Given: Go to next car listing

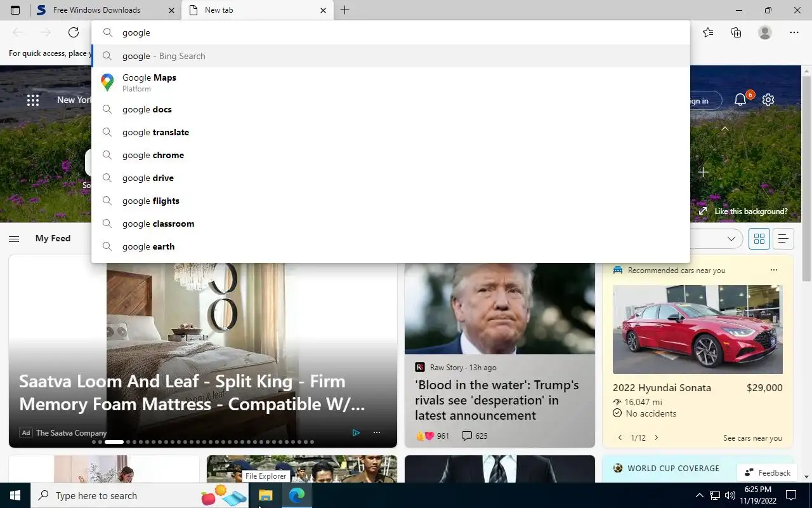Looking at the screenshot, I should pyautogui.click(x=657, y=438).
